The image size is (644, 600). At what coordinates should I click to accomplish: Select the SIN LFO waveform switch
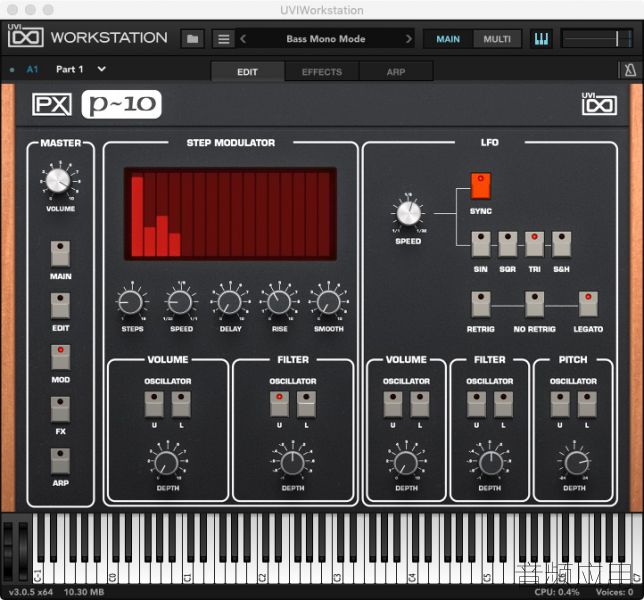[x=481, y=244]
